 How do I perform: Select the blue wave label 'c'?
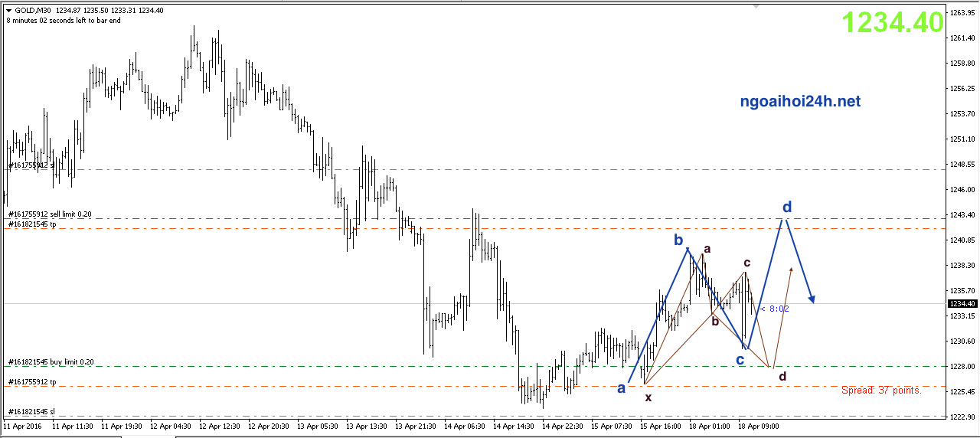740,359
